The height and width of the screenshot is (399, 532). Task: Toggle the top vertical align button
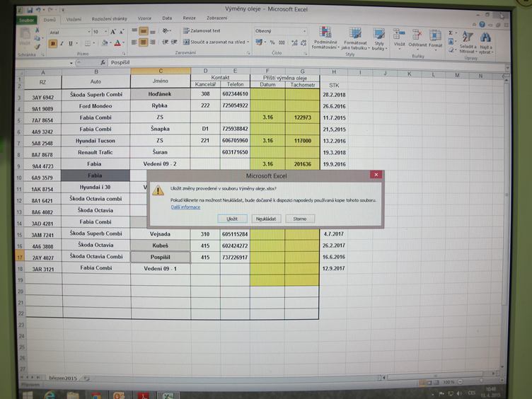tap(134, 31)
